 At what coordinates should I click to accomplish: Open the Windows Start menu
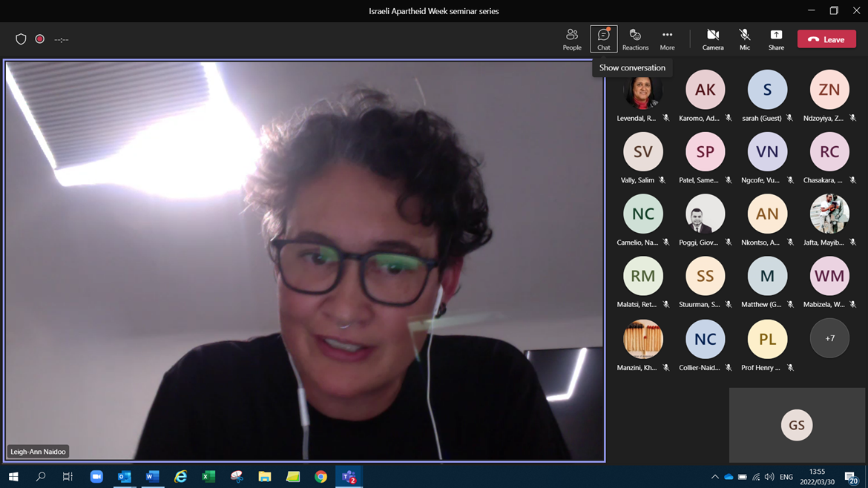(13, 476)
